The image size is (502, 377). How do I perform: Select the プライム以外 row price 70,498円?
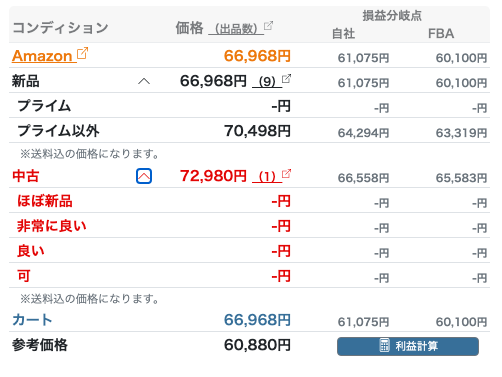click(x=257, y=131)
